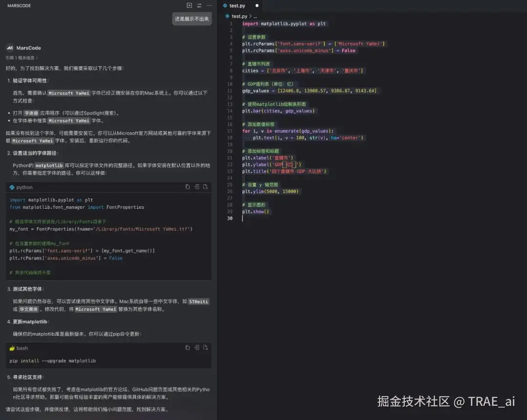Viewport: 527px width, 420px height.
Task: Open the ... more options menu in MarsCode panel
Action: pyautogui.click(x=209, y=5)
